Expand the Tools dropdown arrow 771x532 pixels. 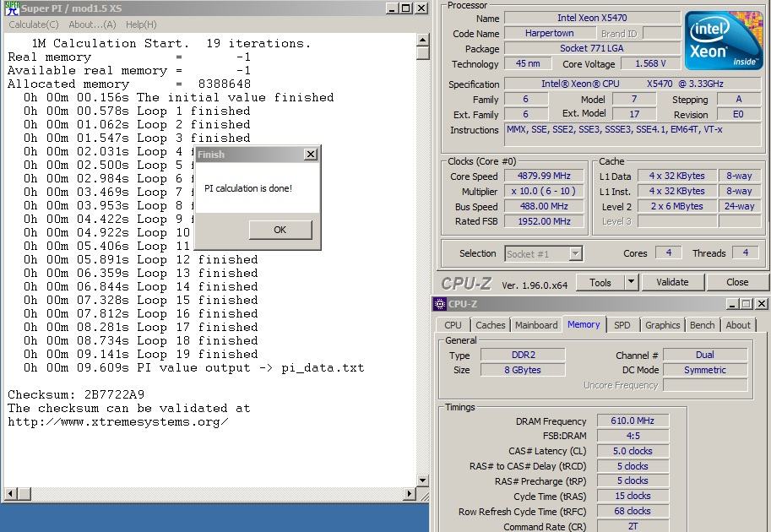631,282
